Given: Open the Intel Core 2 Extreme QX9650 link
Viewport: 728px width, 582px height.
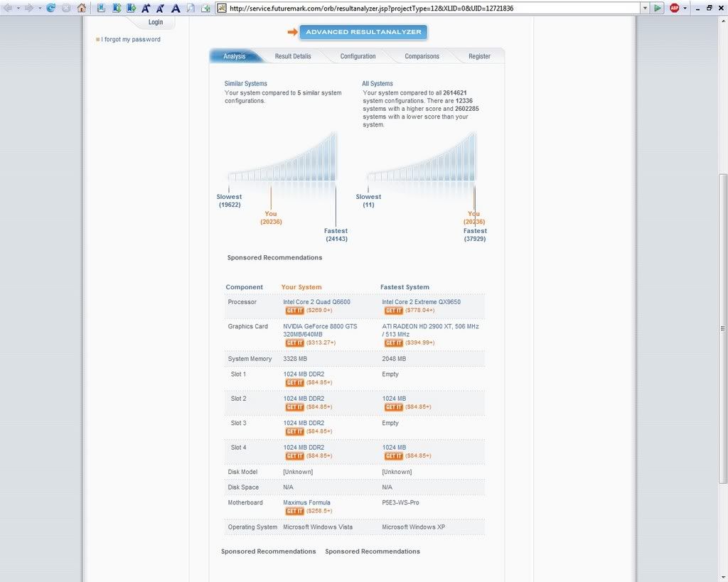Looking at the screenshot, I should click(421, 302).
